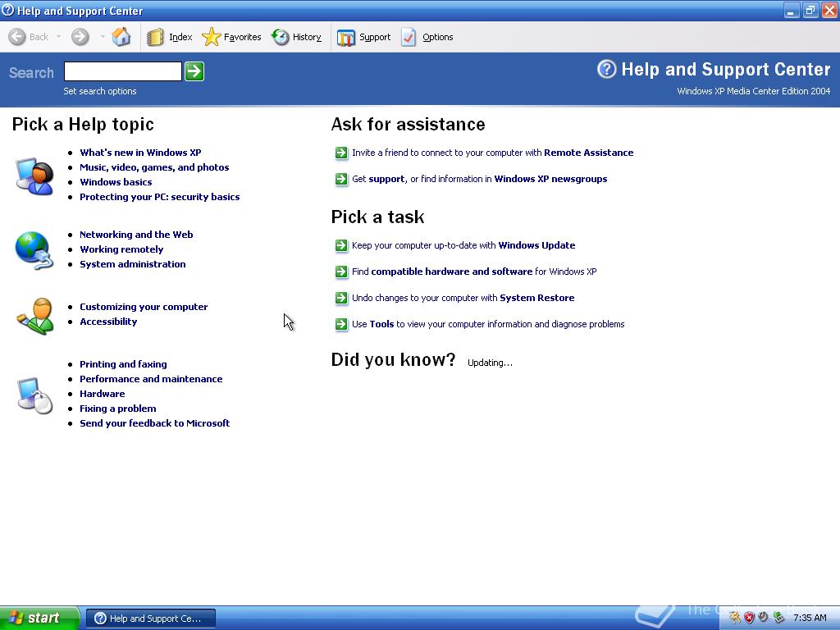Image resolution: width=840 pixels, height=630 pixels.
Task: Click the Favorites toolbar label
Action: (x=243, y=37)
